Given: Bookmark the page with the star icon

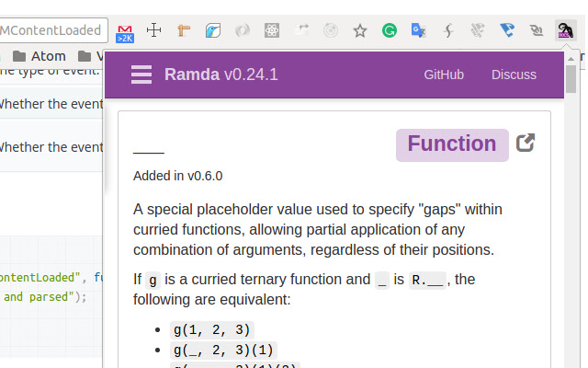Looking at the screenshot, I should [360, 30].
